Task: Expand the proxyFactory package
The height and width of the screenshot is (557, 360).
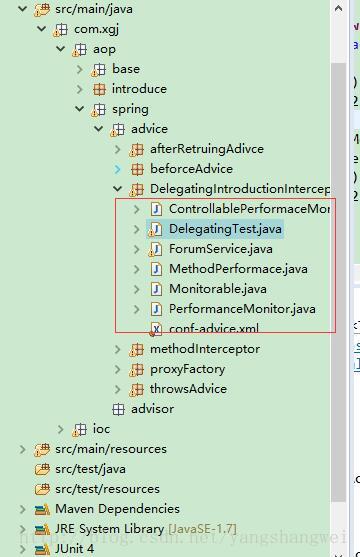Action: pos(118,369)
